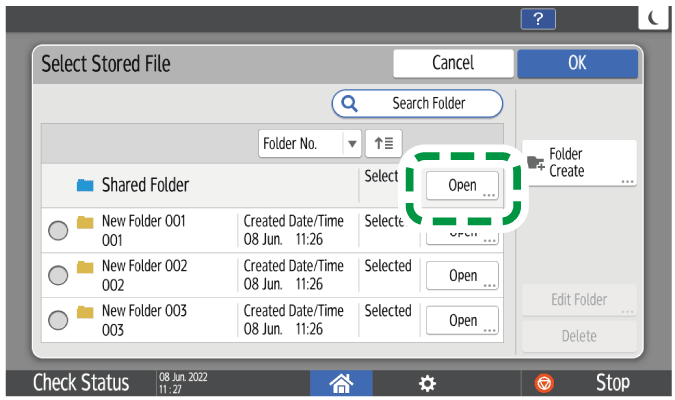Open settings via the gear icon

coord(427,383)
